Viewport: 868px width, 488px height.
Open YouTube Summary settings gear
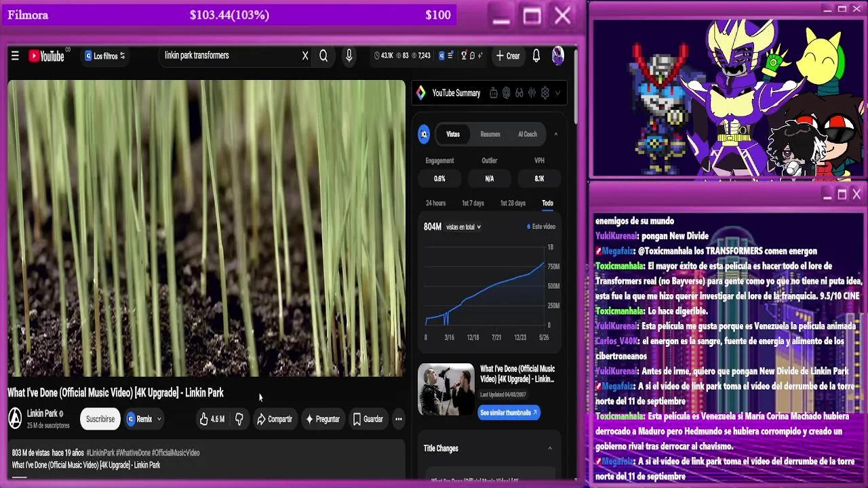[x=545, y=93]
